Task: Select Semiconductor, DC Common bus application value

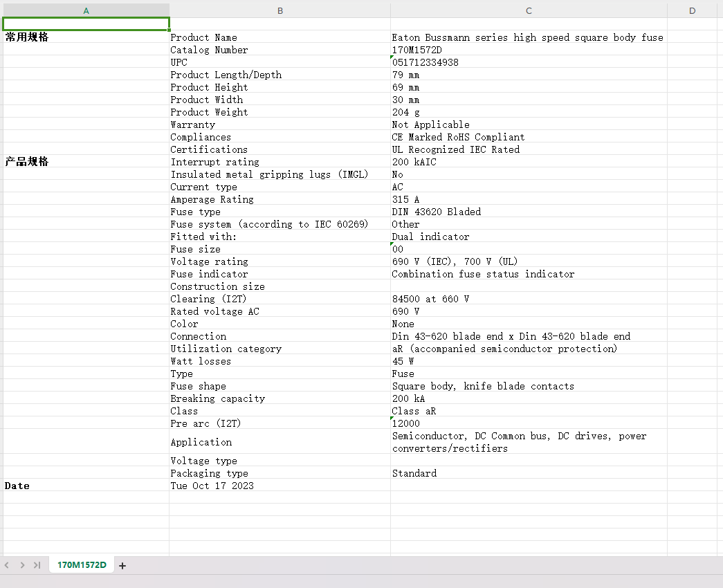Action: point(529,441)
